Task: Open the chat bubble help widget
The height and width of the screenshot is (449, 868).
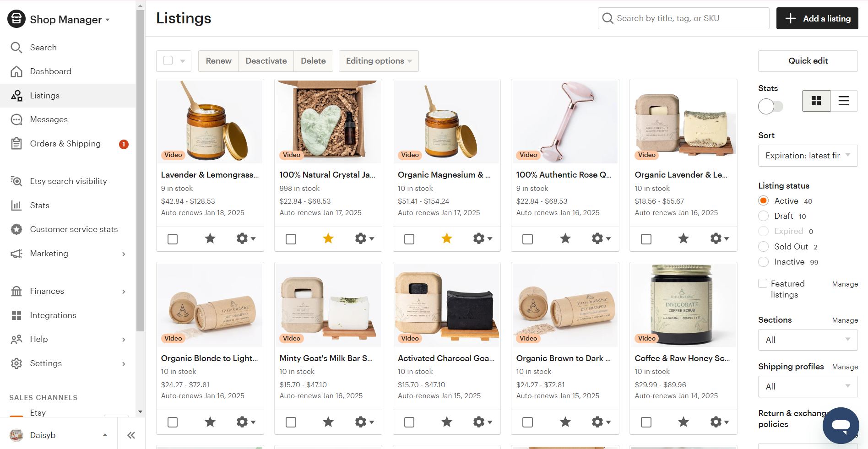Action: pos(841,426)
